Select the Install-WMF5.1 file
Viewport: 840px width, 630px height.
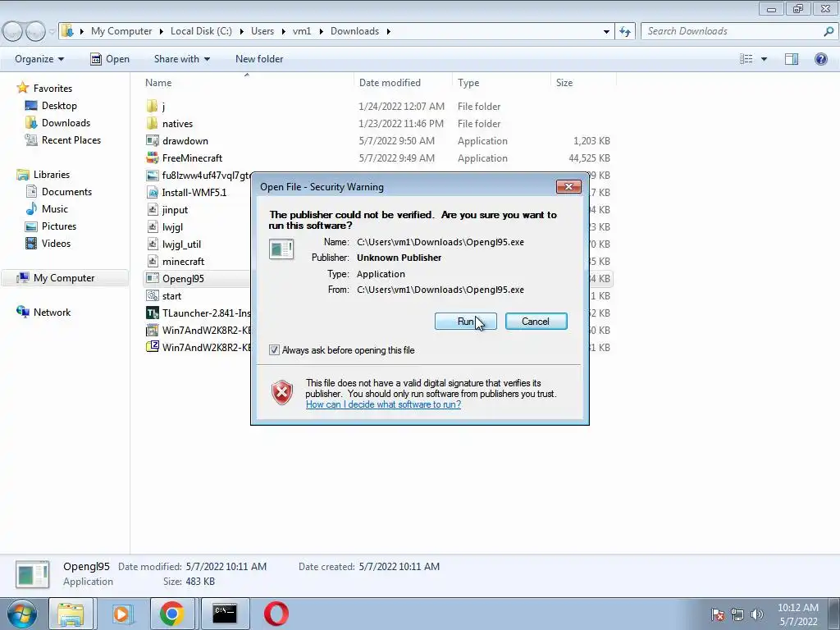pyautogui.click(x=194, y=192)
